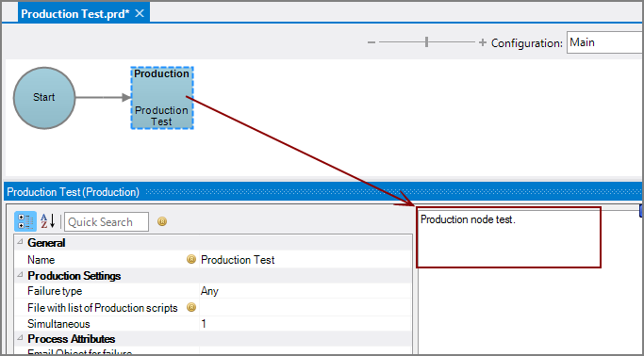Click the repository icon in Name row
The image size is (644, 356).
click(x=191, y=259)
